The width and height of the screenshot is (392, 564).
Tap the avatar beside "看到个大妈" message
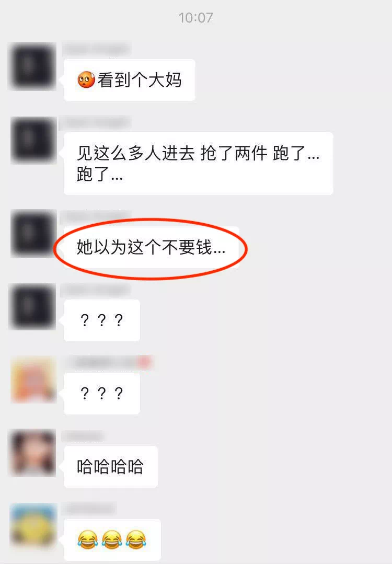[32, 66]
